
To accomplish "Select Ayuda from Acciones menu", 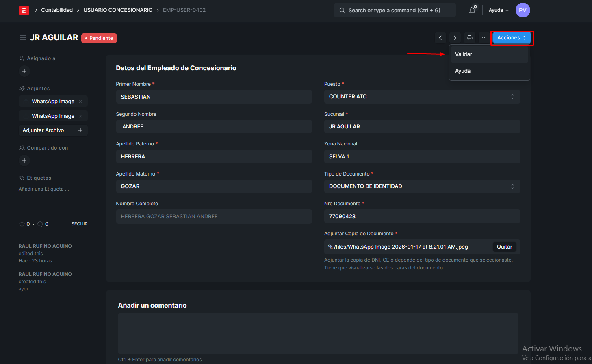I will tap(463, 71).
